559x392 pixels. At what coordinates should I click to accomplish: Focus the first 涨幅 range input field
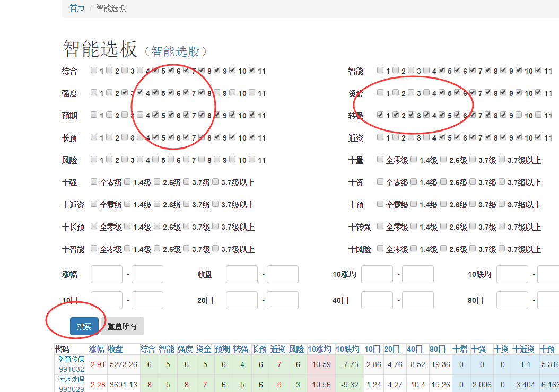pyautogui.click(x=107, y=274)
